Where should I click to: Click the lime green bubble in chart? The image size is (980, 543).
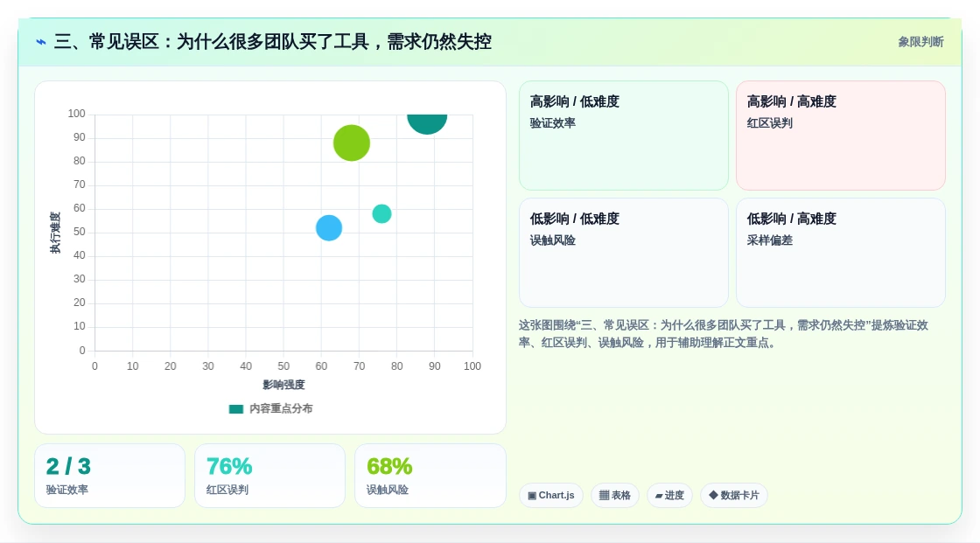352,143
